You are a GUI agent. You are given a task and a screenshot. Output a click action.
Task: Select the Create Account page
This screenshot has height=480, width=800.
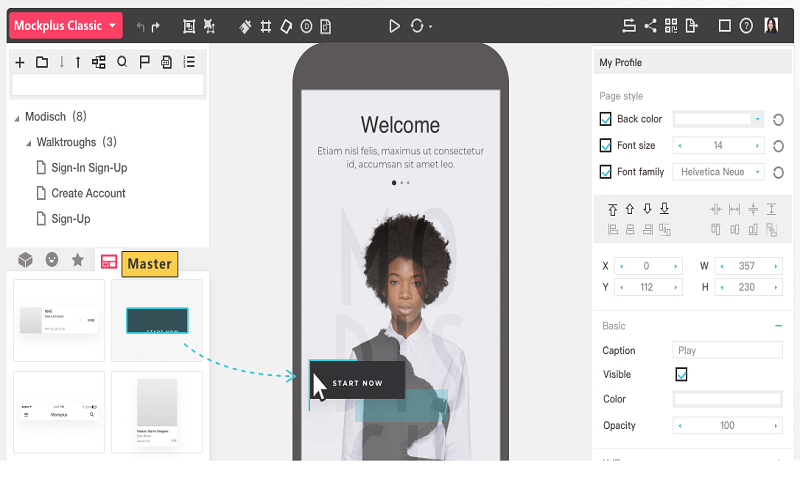pyautogui.click(x=88, y=193)
